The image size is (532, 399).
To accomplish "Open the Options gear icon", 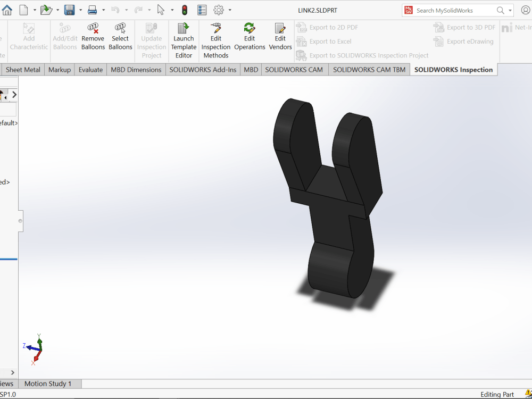I will tap(219, 10).
